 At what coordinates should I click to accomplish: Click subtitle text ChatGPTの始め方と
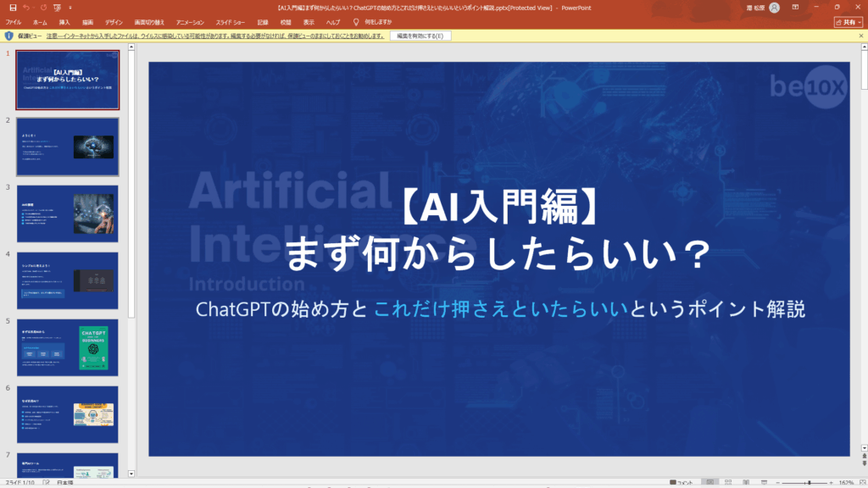click(x=281, y=309)
